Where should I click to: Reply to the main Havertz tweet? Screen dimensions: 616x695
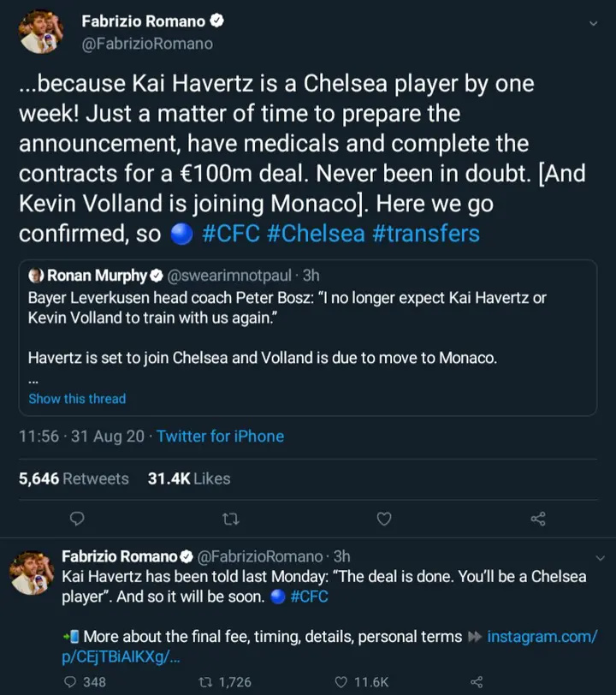pyautogui.click(x=77, y=519)
